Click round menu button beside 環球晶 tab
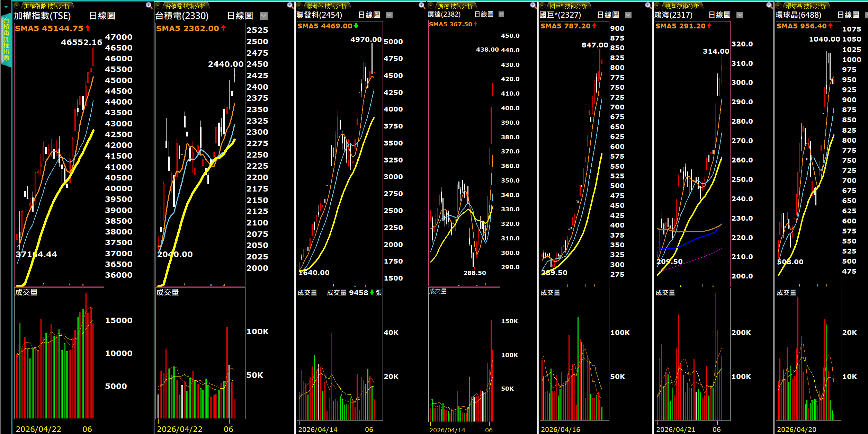The width and height of the screenshot is (868, 434). [778, 6]
